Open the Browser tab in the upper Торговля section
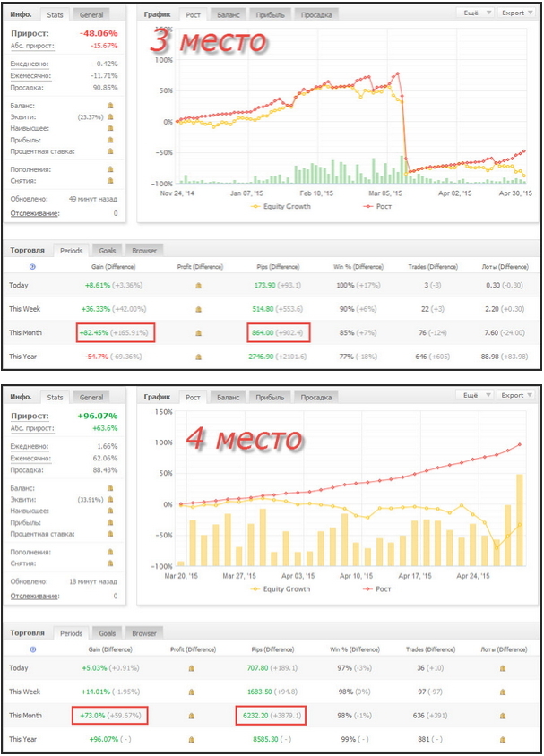Viewport: 544px width, 756px height. [144, 251]
